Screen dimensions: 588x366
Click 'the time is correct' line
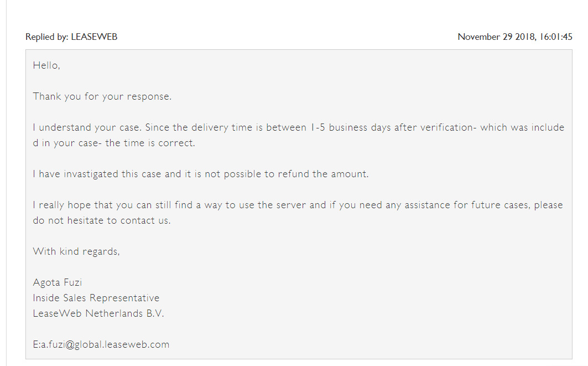(x=114, y=143)
